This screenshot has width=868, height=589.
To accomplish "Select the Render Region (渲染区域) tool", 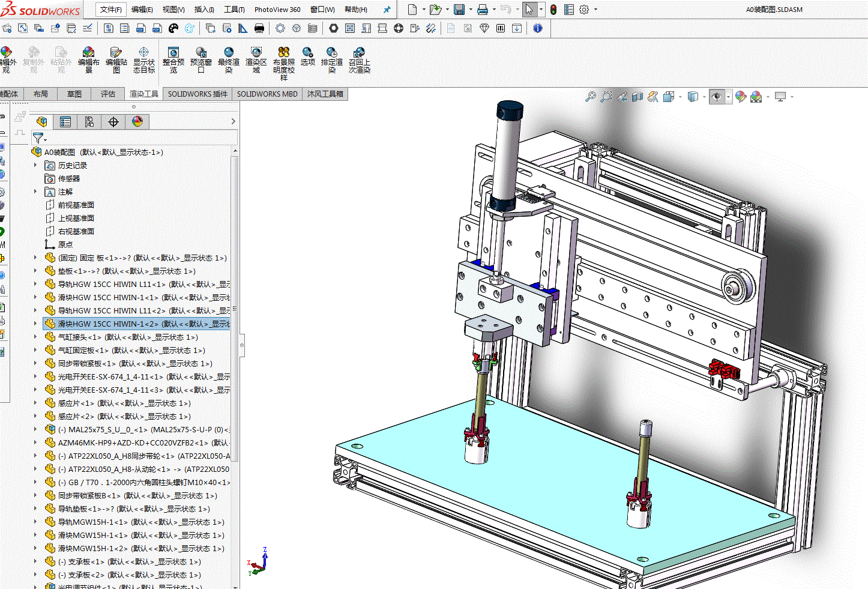I will coord(256,59).
